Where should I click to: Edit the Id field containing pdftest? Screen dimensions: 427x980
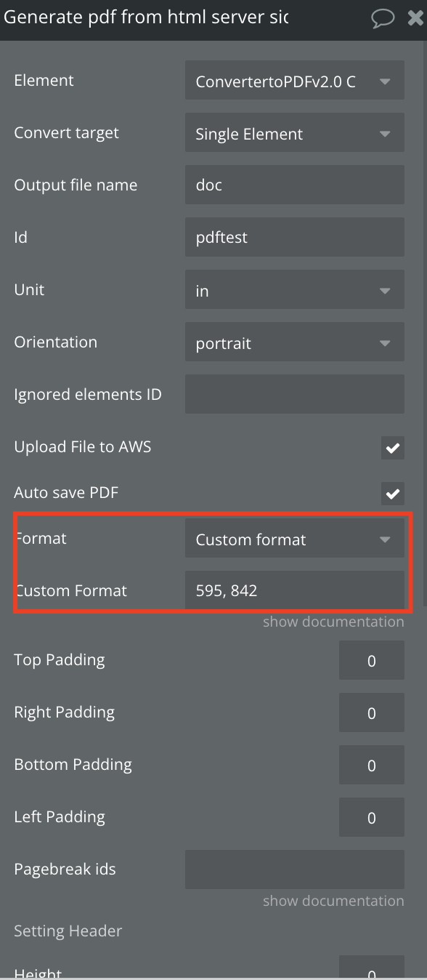coord(295,237)
